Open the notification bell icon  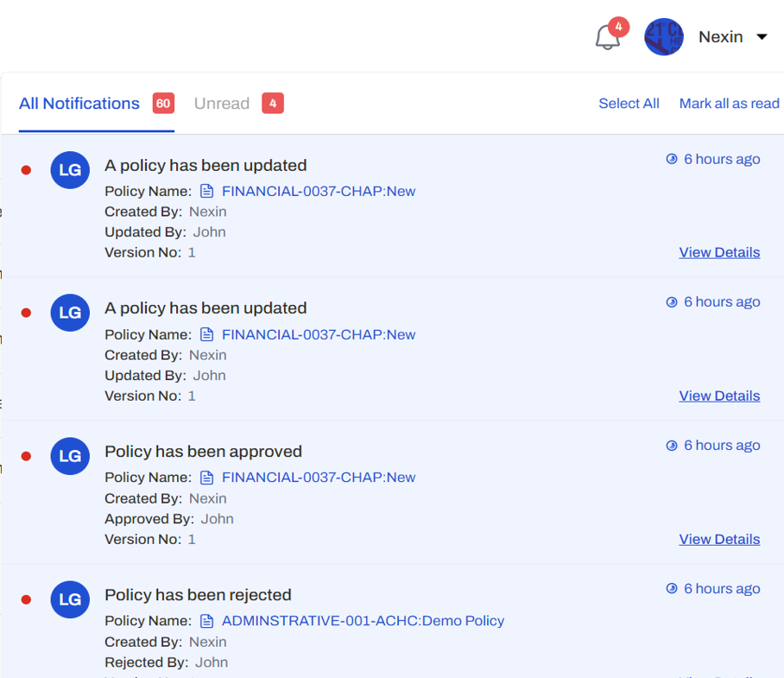(x=608, y=37)
